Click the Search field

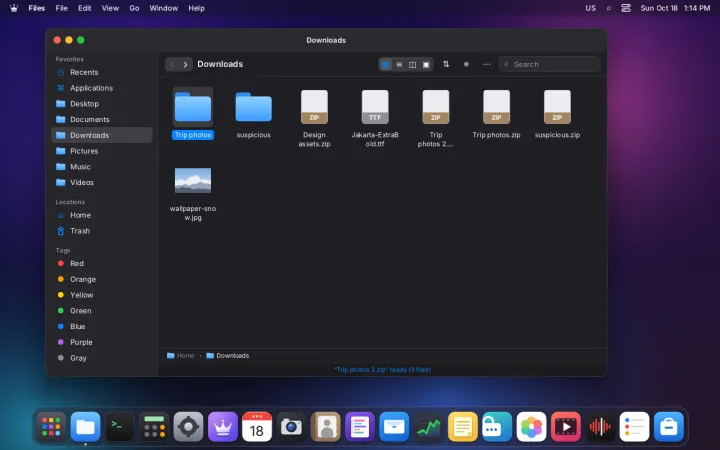549,64
